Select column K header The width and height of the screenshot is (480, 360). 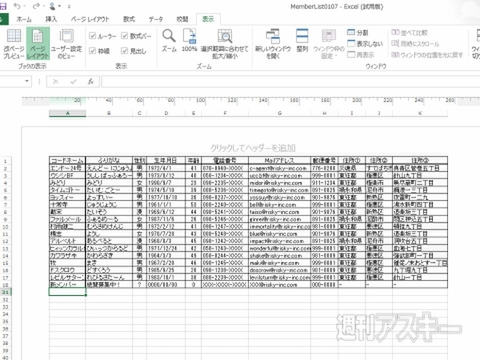point(420,113)
